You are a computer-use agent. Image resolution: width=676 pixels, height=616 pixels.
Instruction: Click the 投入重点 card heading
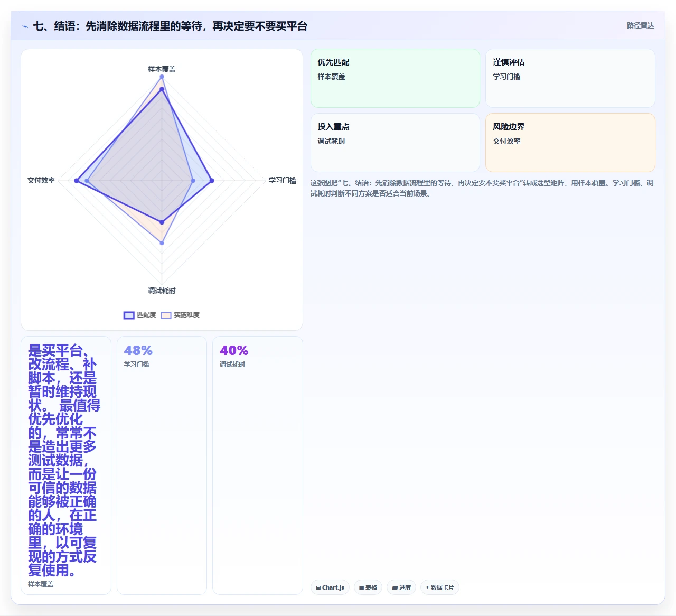point(333,126)
